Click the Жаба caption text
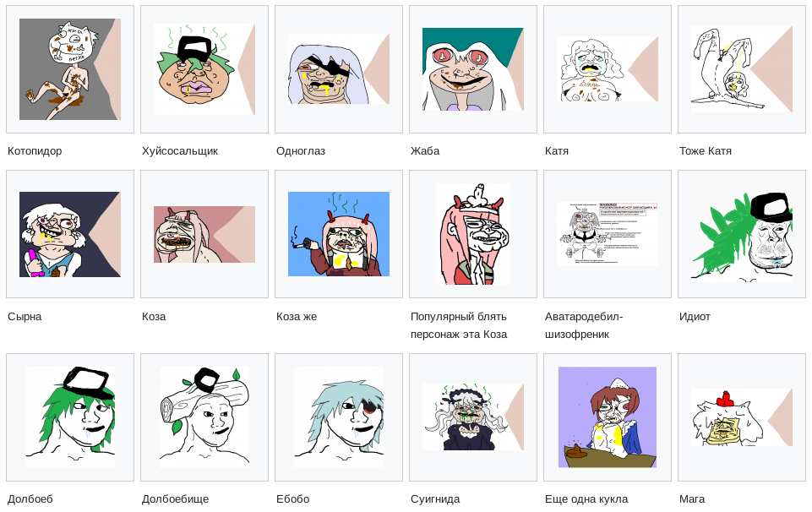The height and width of the screenshot is (512, 812). pos(425,151)
